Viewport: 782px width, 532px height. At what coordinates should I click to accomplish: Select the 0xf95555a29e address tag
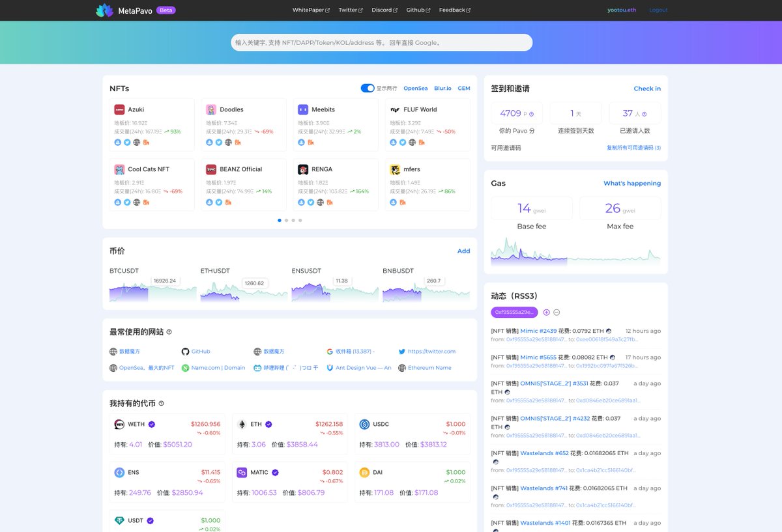(514, 312)
